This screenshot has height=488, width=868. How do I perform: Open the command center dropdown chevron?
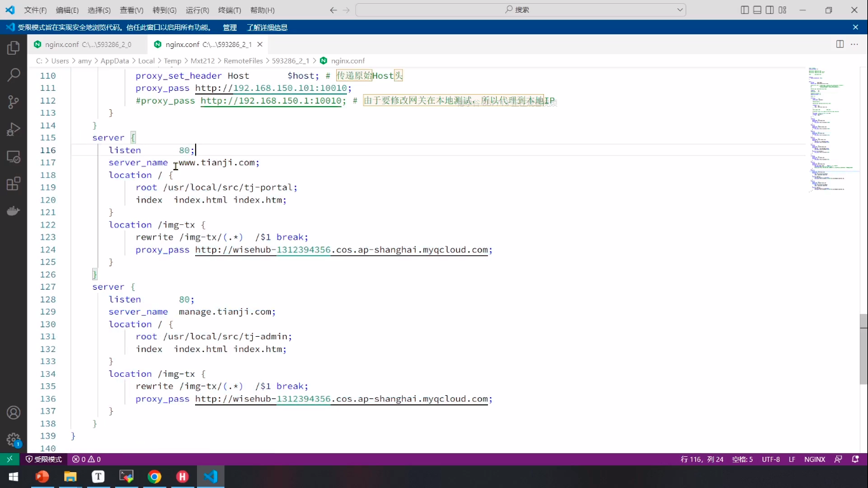click(x=681, y=10)
